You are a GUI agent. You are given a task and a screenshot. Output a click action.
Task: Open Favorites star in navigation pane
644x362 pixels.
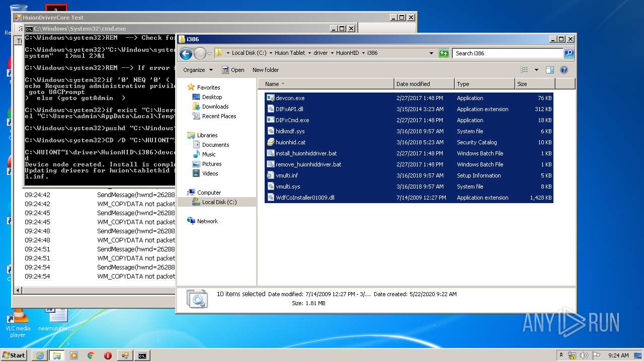point(191,87)
